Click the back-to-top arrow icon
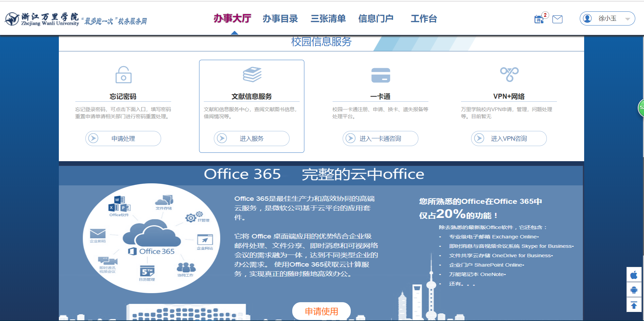The height and width of the screenshot is (321, 644). click(x=634, y=305)
